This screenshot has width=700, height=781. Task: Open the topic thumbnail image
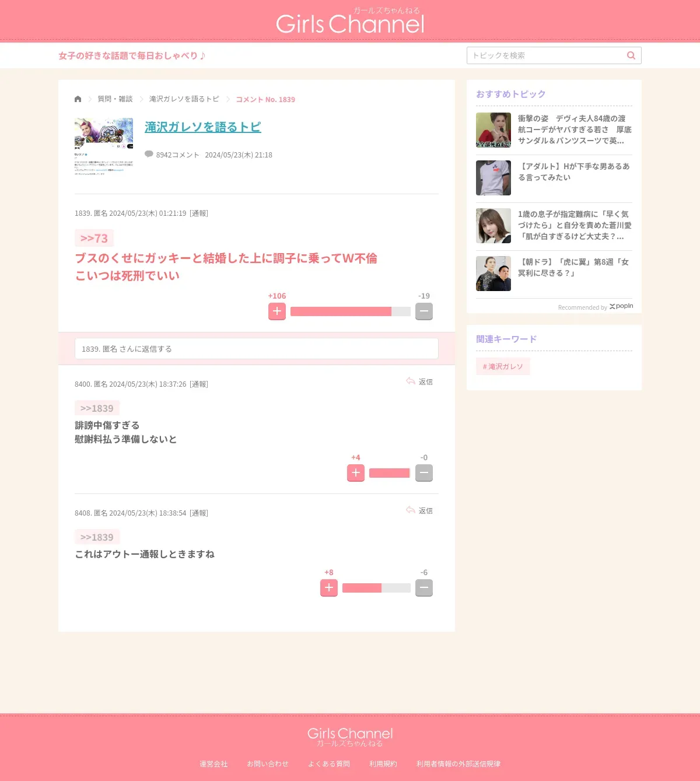pos(104,147)
